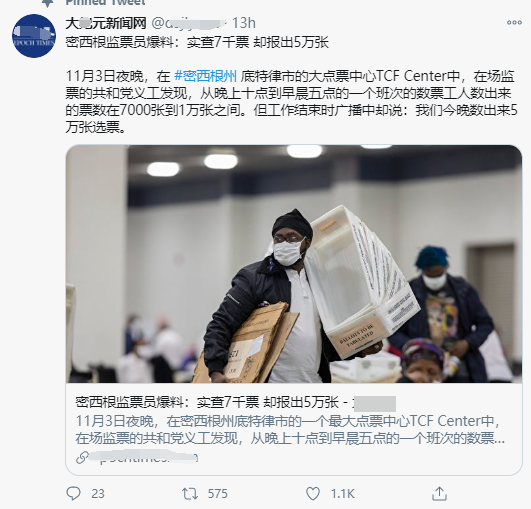This screenshot has height=509, width=531.
Task: Click the like count 1.1K
Action: [x=342, y=494]
